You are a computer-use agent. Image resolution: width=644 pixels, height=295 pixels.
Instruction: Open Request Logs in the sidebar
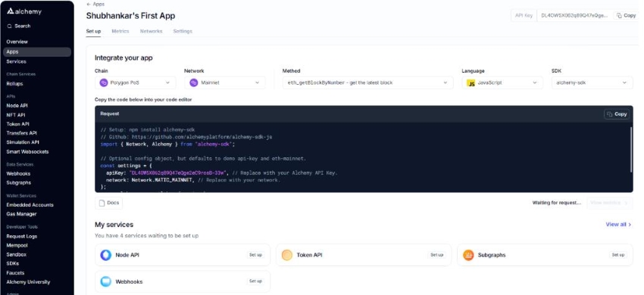[22, 236]
